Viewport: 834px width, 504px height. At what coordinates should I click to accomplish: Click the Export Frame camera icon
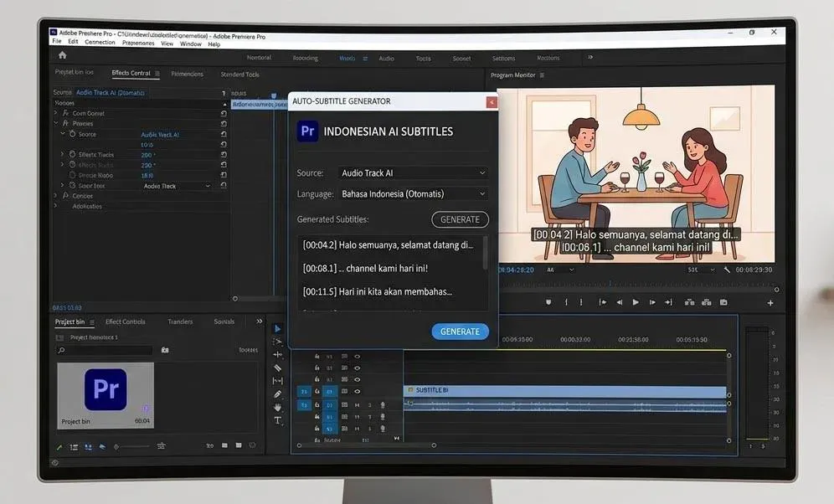[723, 302]
